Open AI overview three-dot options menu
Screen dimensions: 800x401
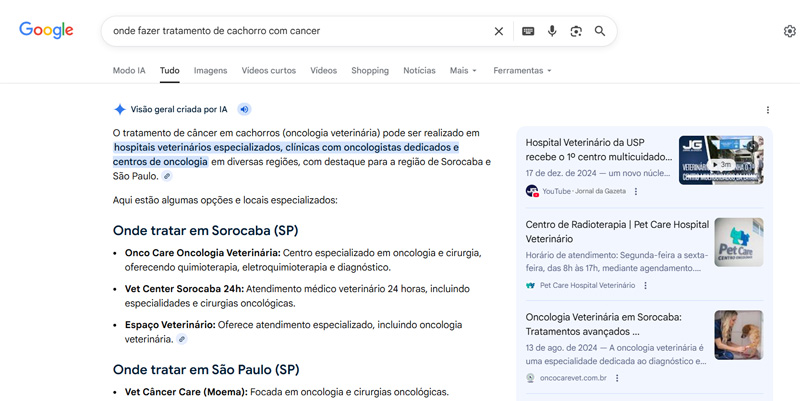coord(767,110)
